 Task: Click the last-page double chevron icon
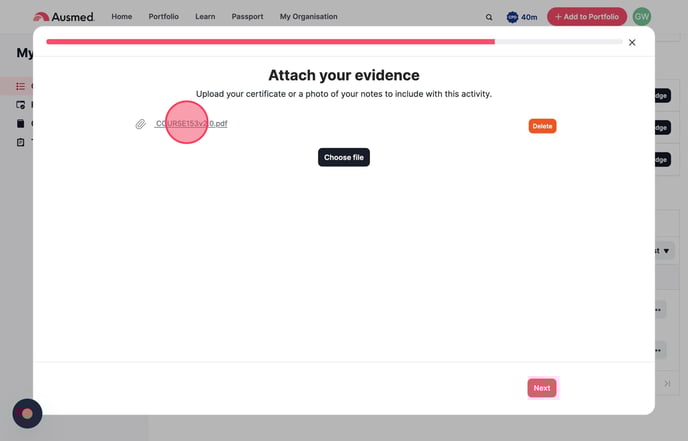[667, 383]
